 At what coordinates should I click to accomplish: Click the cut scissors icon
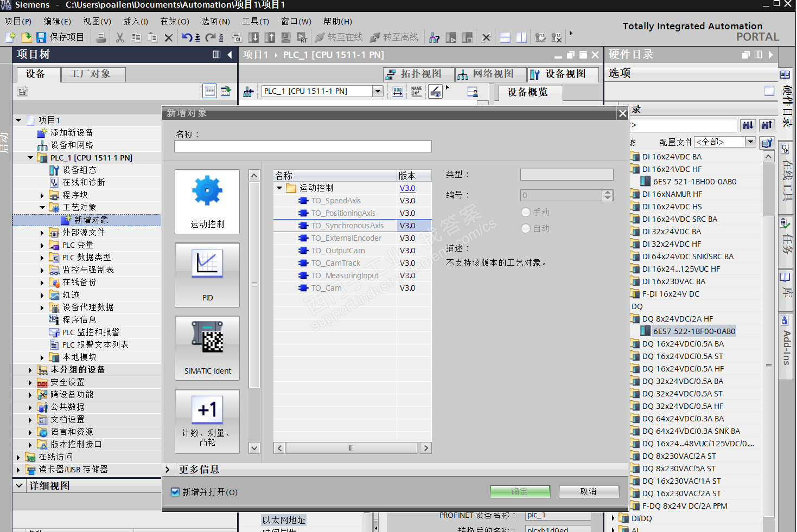(120, 37)
